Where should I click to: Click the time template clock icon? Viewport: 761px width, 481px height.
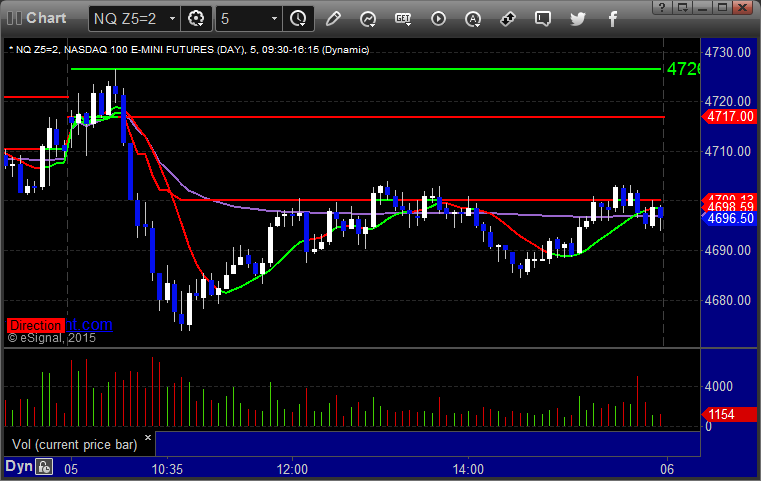[x=298, y=19]
